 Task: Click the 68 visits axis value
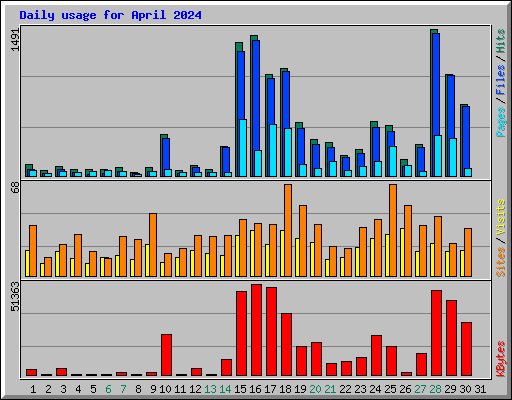coord(16,188)
